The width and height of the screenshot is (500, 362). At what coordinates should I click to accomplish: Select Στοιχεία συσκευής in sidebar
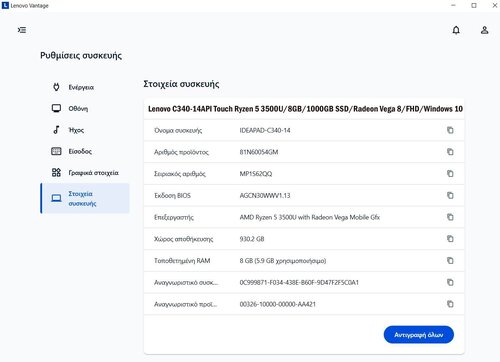85,198
